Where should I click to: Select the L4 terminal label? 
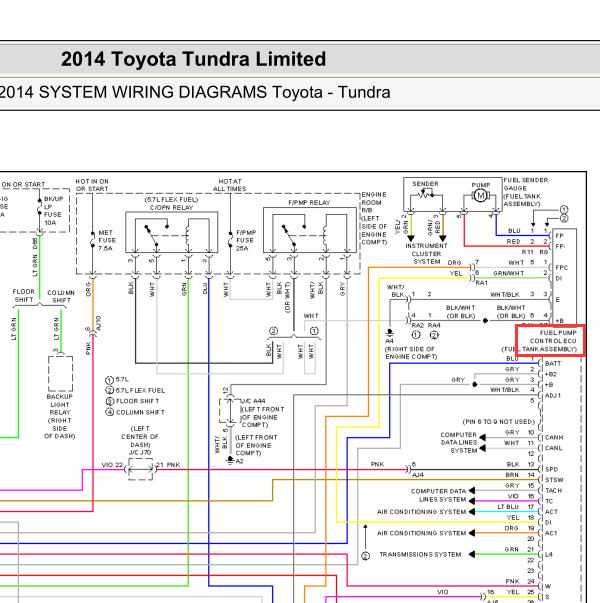549,554
